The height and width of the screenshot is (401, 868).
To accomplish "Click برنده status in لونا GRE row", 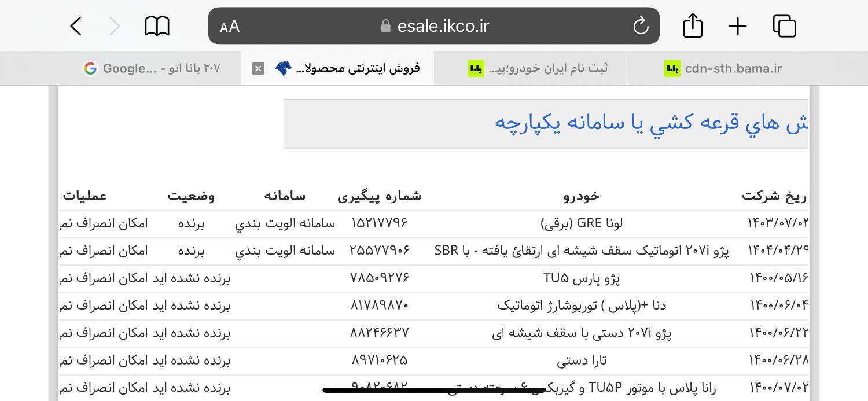I will coord(191,223).
